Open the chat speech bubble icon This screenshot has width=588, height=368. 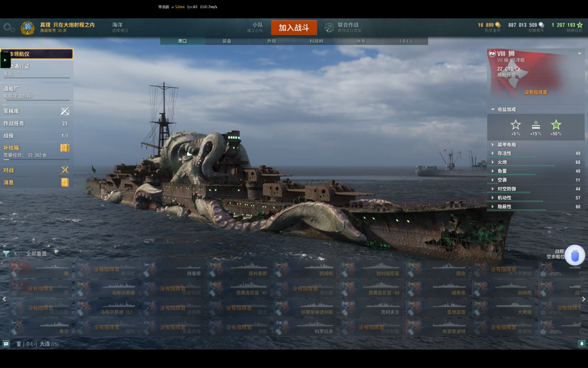click(6, 343)
